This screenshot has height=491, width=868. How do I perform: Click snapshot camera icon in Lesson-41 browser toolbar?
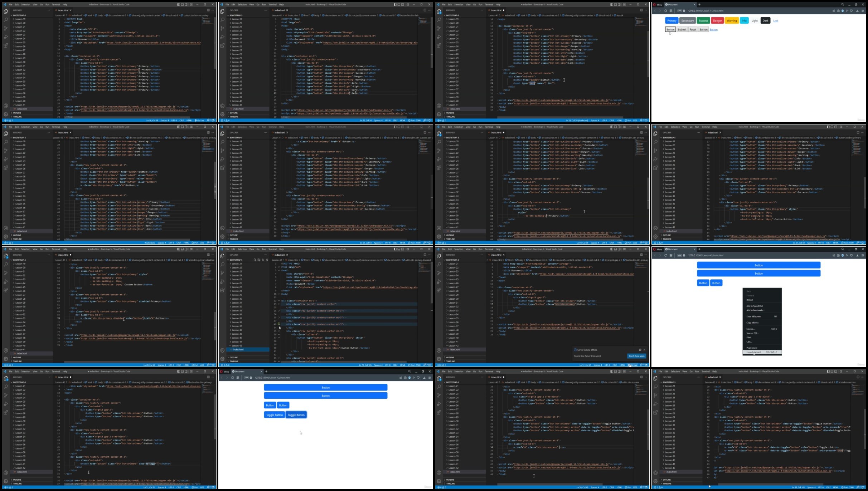pyautogui.click(x=838, y=11)
